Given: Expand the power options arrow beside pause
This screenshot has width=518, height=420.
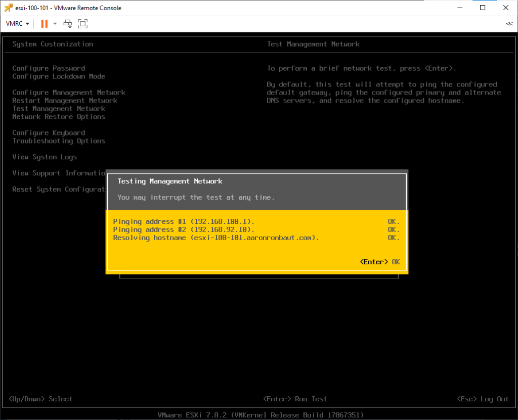Looking at the screenshot, I should point(55,24).
